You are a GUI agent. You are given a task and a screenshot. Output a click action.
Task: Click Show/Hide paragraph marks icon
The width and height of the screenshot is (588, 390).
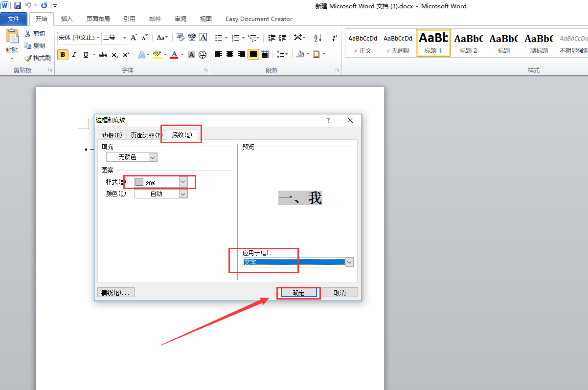pyautogui.click(x=334, y=38)
